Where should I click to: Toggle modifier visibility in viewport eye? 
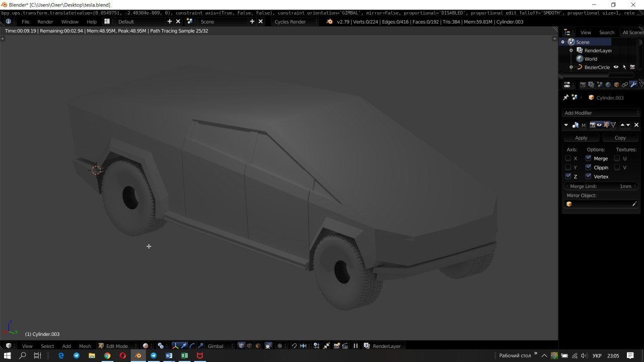599,125
